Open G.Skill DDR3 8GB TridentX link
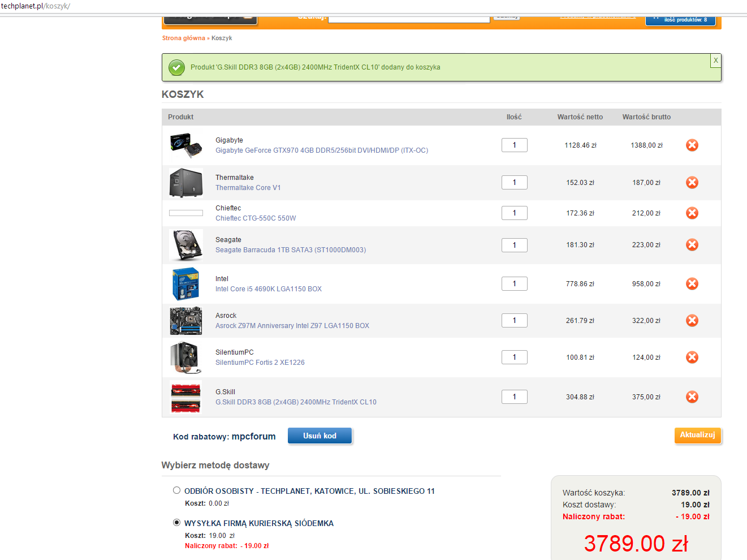The image size is (747, 560). 296,402
